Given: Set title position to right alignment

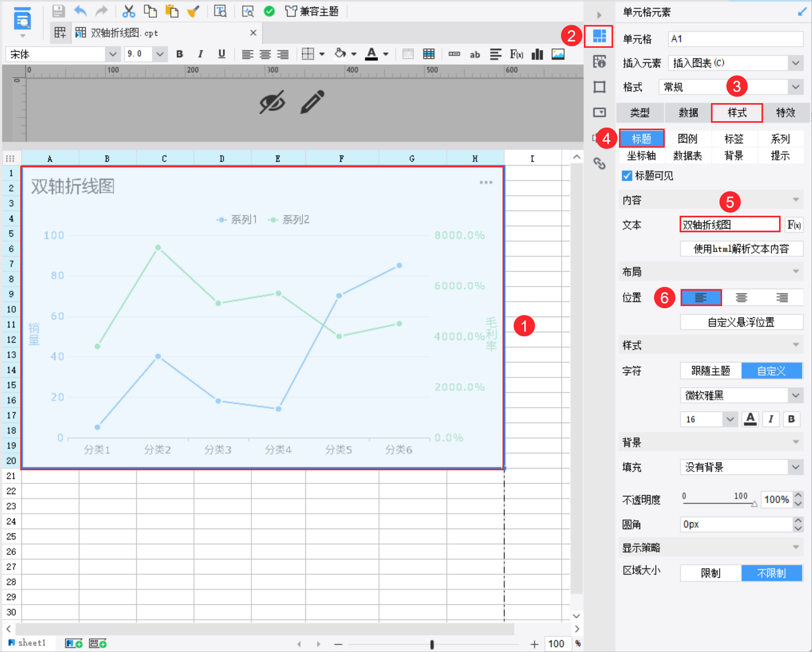Looking at the screenshot, I should click(782, 298).
